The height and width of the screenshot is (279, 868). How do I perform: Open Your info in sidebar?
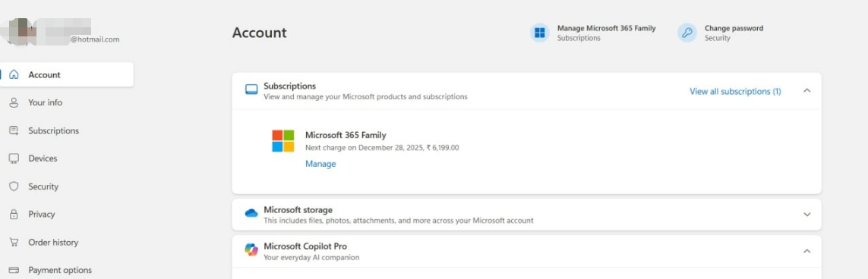click(46, 103)
